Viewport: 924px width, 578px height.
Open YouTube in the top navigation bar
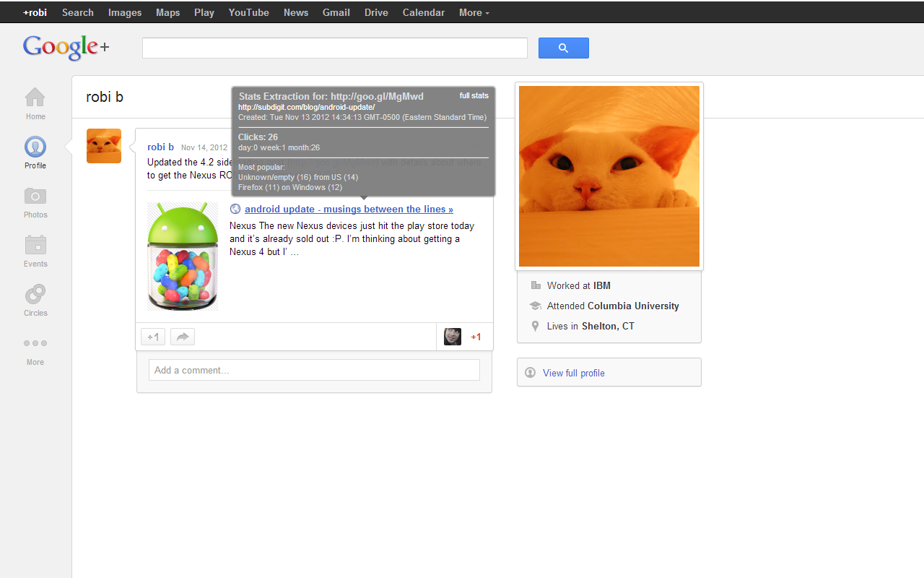[x=249, y=12]
